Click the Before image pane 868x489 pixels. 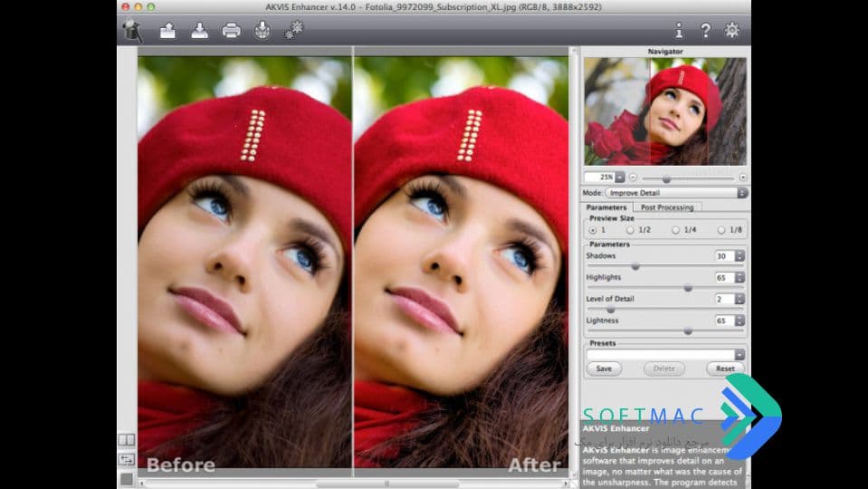244,262
